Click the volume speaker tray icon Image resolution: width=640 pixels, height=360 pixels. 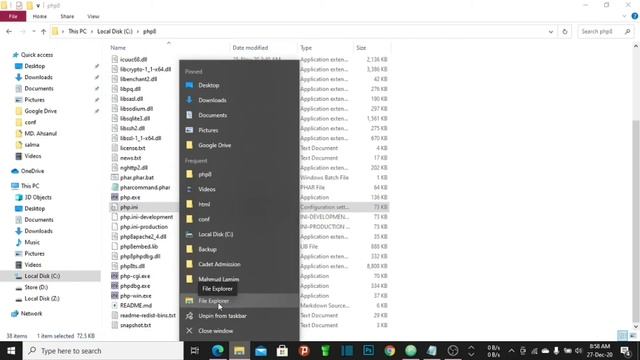(578, 351)
